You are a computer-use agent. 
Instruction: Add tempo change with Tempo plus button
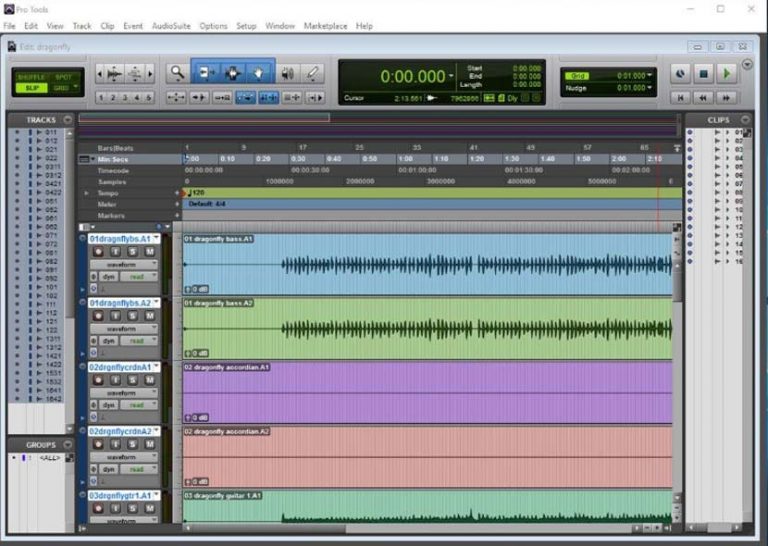[177, 193]
